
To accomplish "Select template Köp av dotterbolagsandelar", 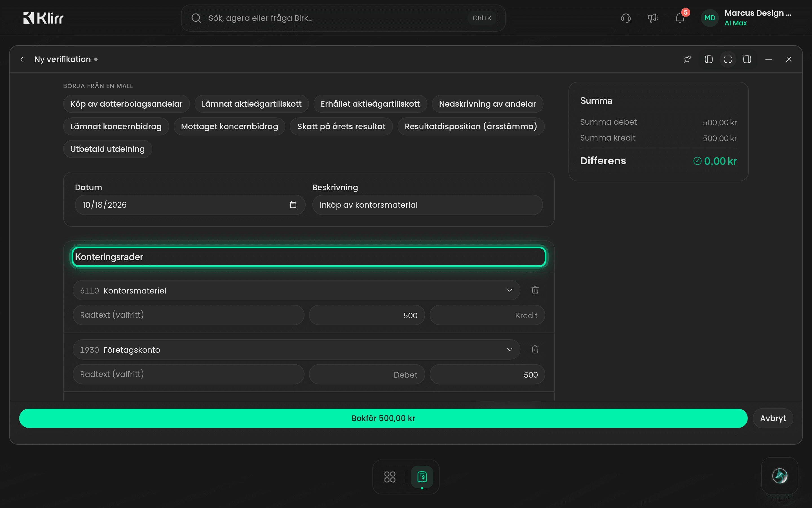I will 127,104.
